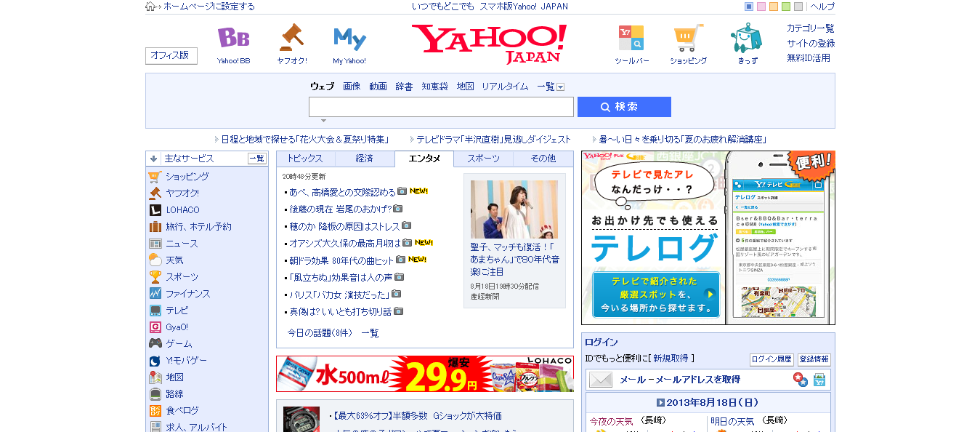The image size is (980, 432).
Task: Open ゲーム in the services sidebar
Action: click(x=179, y=344)
